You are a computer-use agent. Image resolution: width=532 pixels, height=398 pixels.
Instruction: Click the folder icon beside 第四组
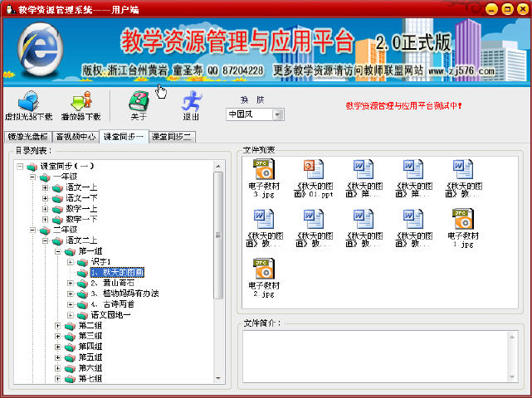coord(70,347)
